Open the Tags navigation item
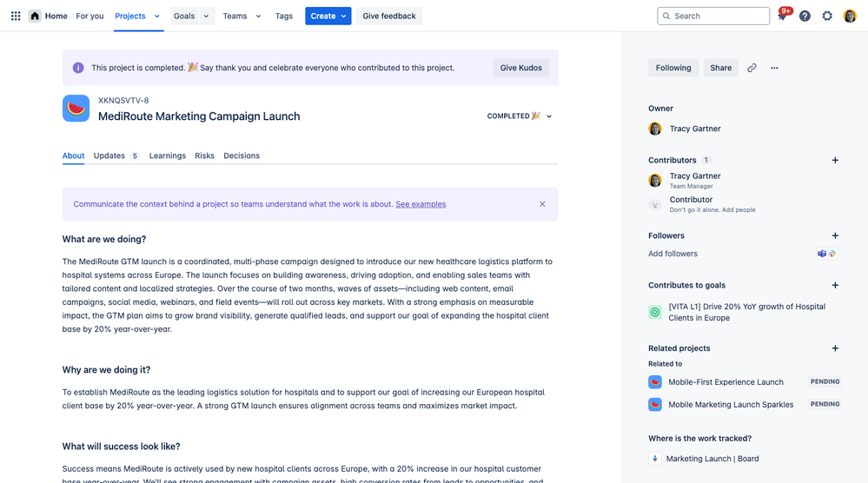Screen dimensions: 868x483 pyautogui.click(x=284, y=16)
